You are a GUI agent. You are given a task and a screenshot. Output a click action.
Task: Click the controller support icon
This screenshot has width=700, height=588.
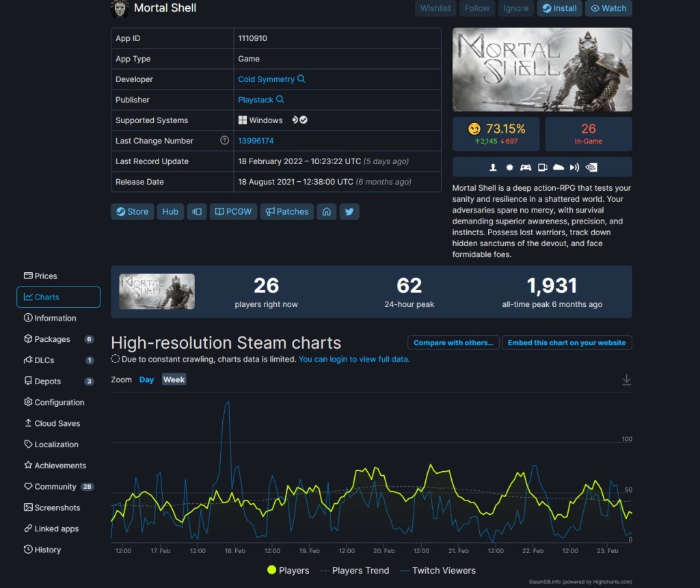526,168
